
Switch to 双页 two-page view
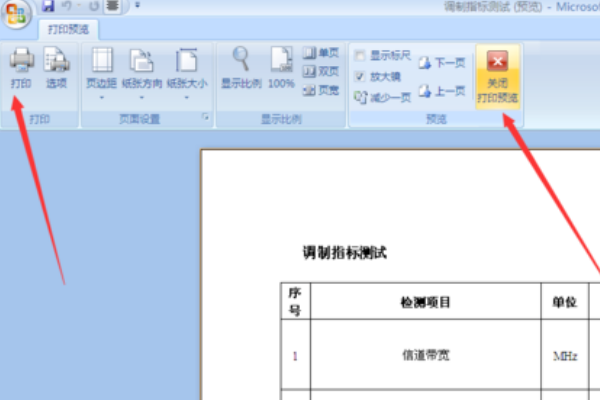point(321,72)
